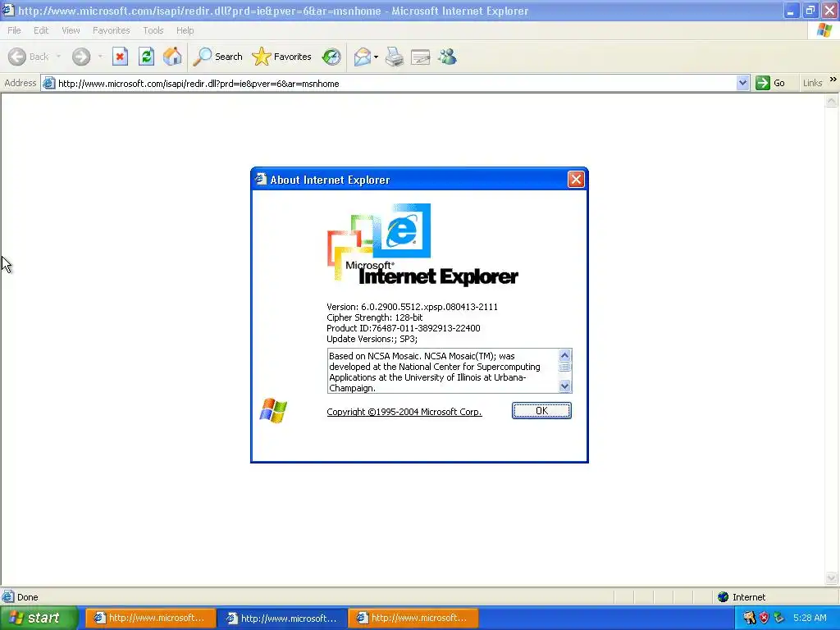840x630 pixels.
Task: Click the Internet security zone indicator
Action: pyautogui.click(x=742, y=597)
